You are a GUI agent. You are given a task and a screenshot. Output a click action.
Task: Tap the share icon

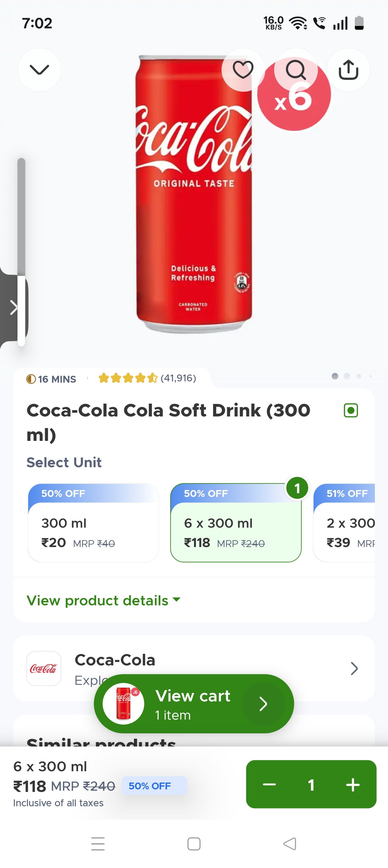(x=348, y=70)
